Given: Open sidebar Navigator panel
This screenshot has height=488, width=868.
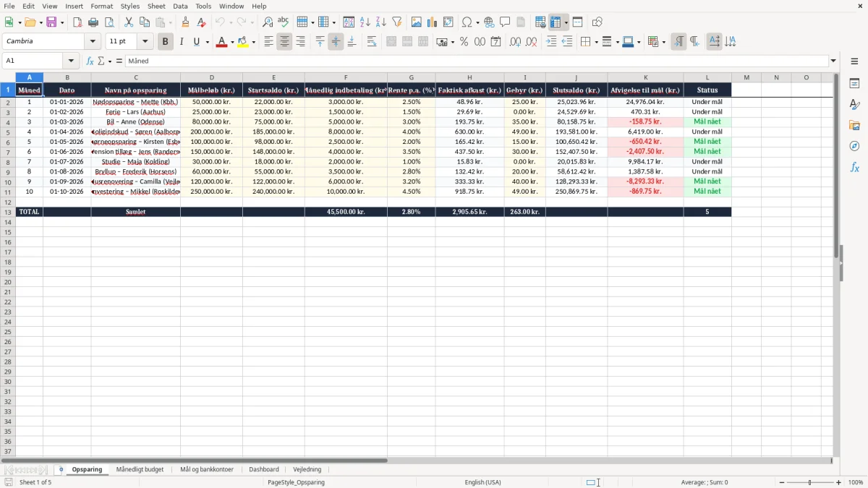Looking at the screenshot, I should [854, 147].
